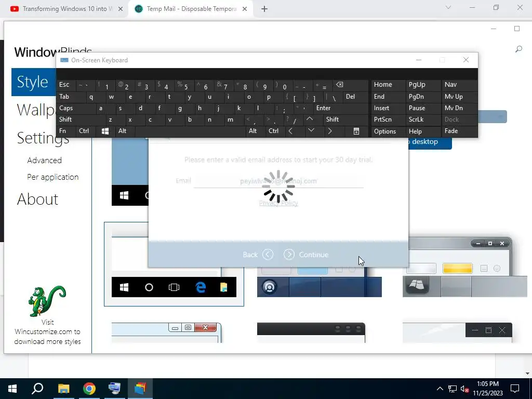Open Per application settings item

(x=53, y=177)
